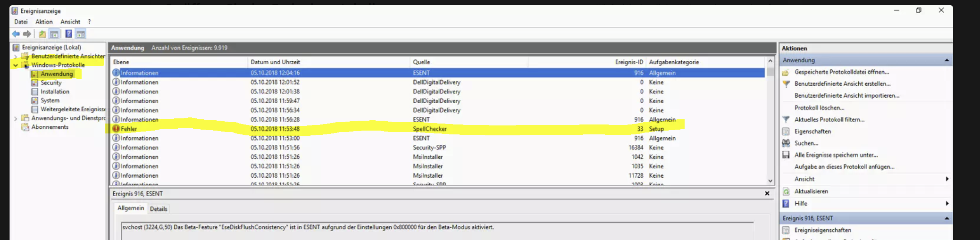Select ESENT event at 11:53:00
The width and height of the screenshot is (980, 240).
438,138
